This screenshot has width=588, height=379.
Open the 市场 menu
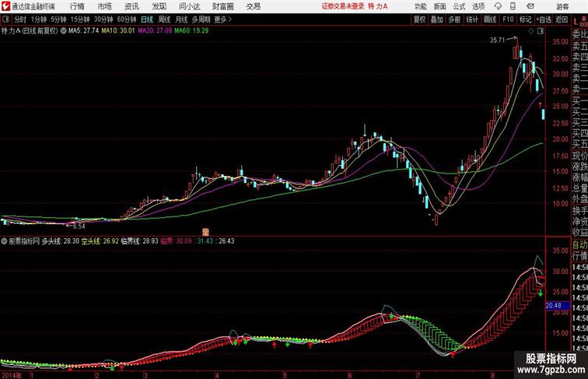coord(104,6)
